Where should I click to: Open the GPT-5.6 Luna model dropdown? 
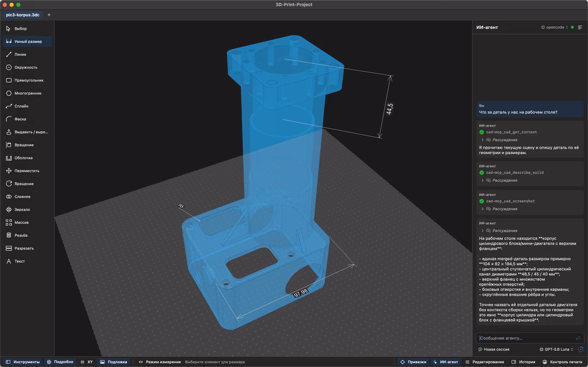557,349
